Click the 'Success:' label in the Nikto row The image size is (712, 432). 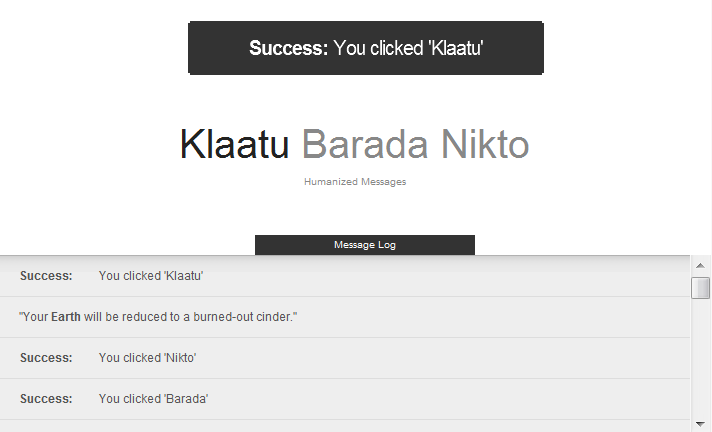tap(46, 358)
